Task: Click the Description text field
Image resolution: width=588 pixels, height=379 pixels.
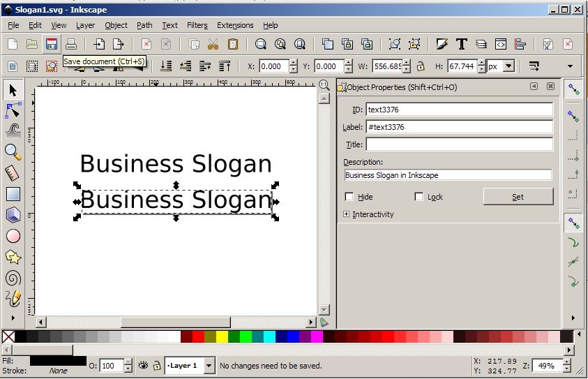Action: [x=448, y=175]
